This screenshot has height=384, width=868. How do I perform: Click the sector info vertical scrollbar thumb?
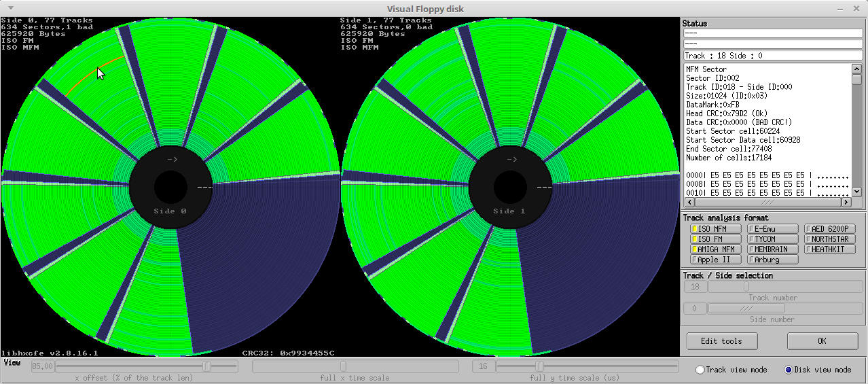tap(856, 79)
